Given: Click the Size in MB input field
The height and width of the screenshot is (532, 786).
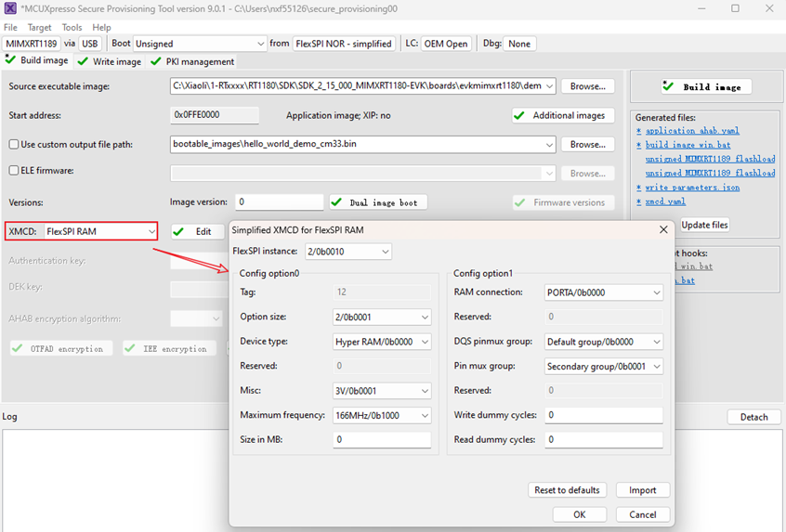Looking at the screenshot, I should pyautogui.click(x=382, y=440).
